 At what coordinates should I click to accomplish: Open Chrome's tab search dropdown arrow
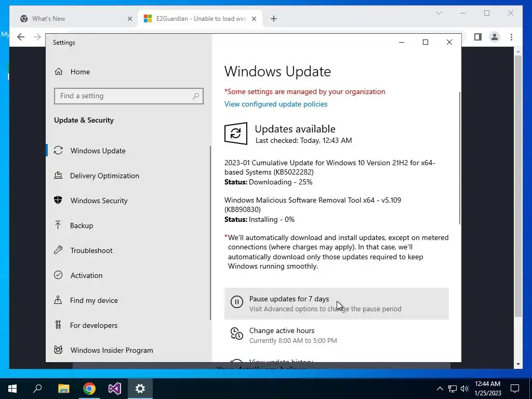click(x=438, y=13)
